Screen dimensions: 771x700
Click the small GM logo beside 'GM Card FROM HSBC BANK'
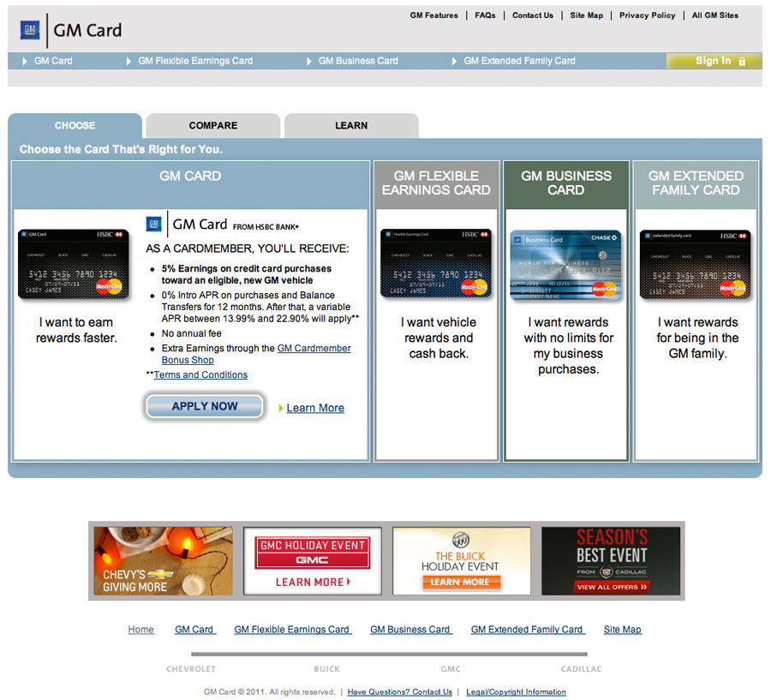[154, 224]
